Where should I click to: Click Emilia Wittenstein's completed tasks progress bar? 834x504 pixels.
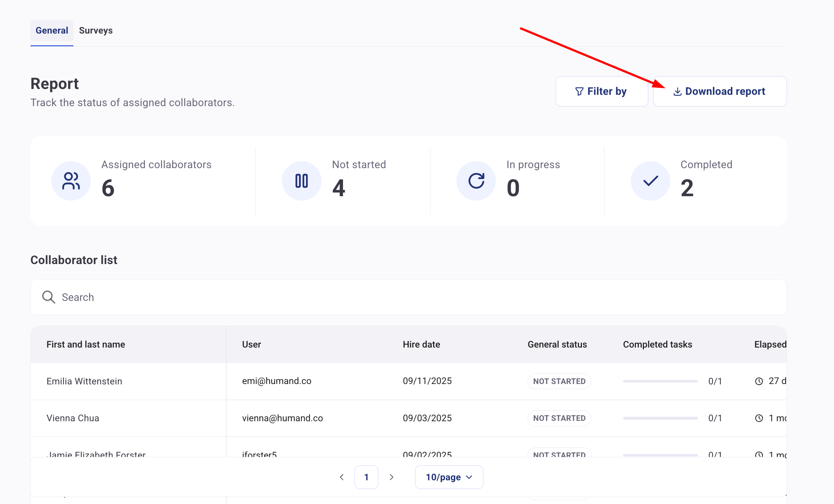click(x=660, y=381)
